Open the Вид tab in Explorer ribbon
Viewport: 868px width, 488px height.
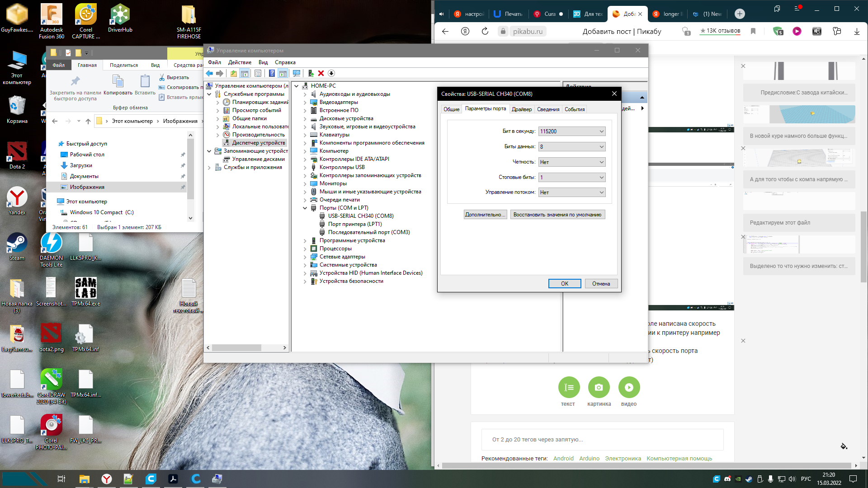click(x=155, y=65)
